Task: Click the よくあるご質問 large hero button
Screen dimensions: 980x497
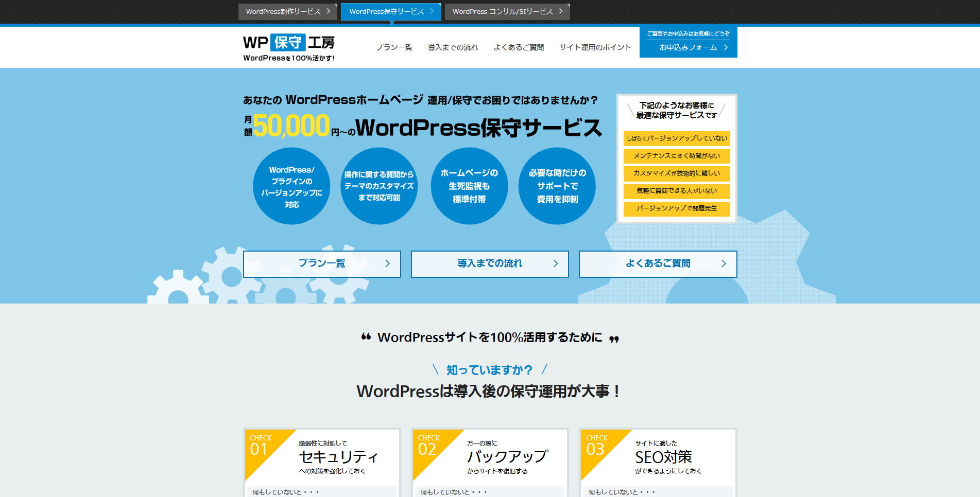Action: tap(658, 264)
